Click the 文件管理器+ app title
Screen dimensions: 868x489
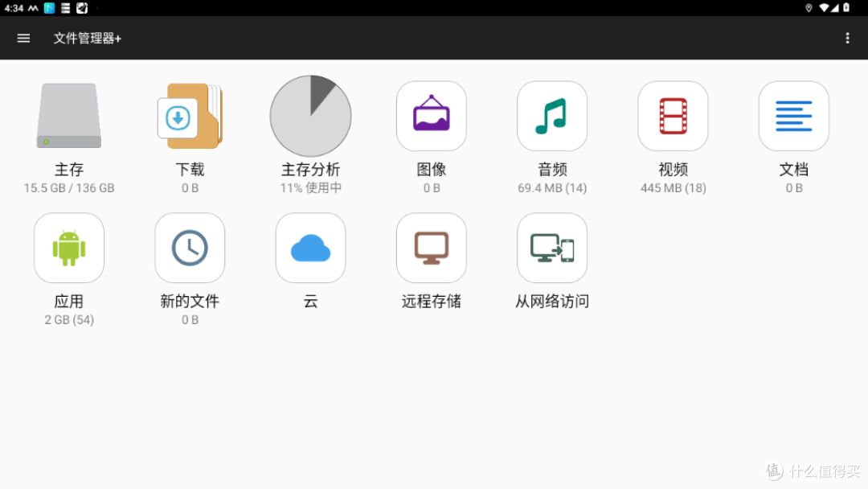pos(88,39)
